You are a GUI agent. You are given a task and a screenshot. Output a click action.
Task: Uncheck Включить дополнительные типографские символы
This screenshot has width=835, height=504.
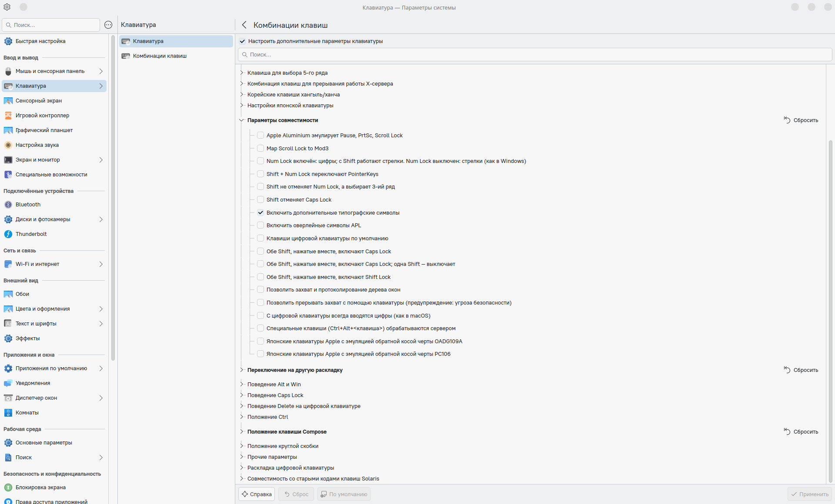click(x=261, y=212)
